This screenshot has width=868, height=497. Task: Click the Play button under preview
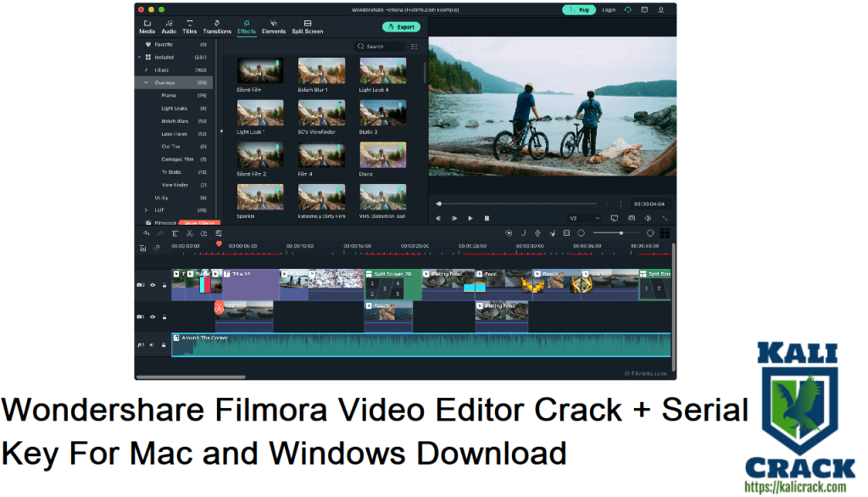click(x=470, y=218)
